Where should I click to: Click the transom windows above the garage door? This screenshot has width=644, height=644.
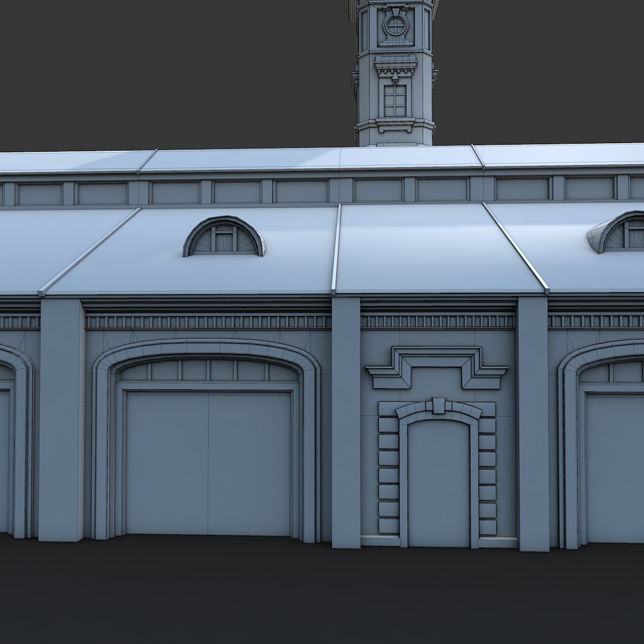coord(209,370)
